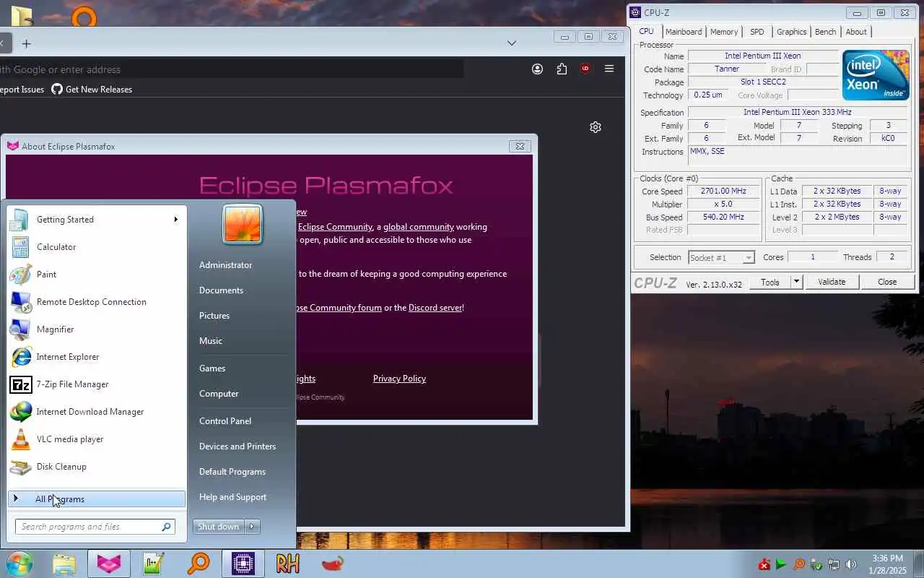Open the global community link
Viewport: 924px width, 578px height.
[x=419, y=227]
